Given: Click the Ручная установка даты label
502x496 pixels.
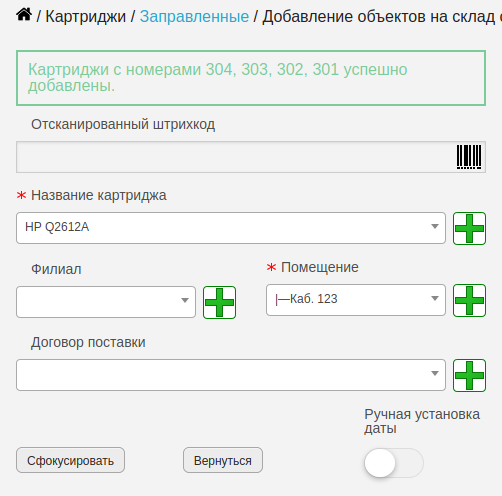Looking at the screenshot, I should (x=422, y=421).
